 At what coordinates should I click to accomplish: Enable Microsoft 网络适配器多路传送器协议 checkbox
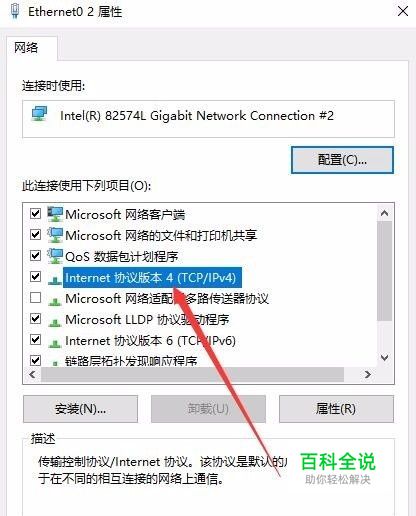coord(35,297)
